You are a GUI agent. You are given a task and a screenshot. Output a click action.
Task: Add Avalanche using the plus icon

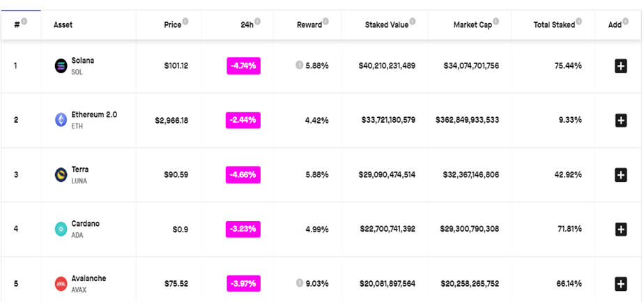620,283
